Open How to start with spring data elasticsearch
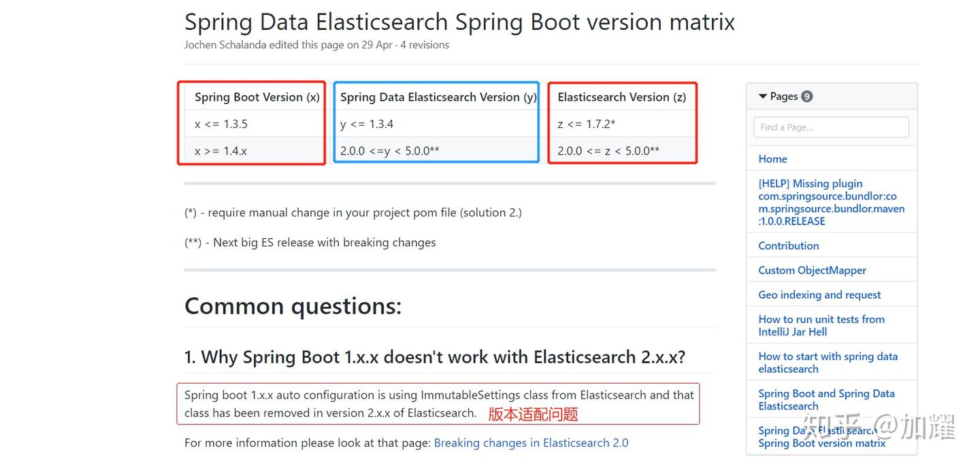 [x=828, y=362]
